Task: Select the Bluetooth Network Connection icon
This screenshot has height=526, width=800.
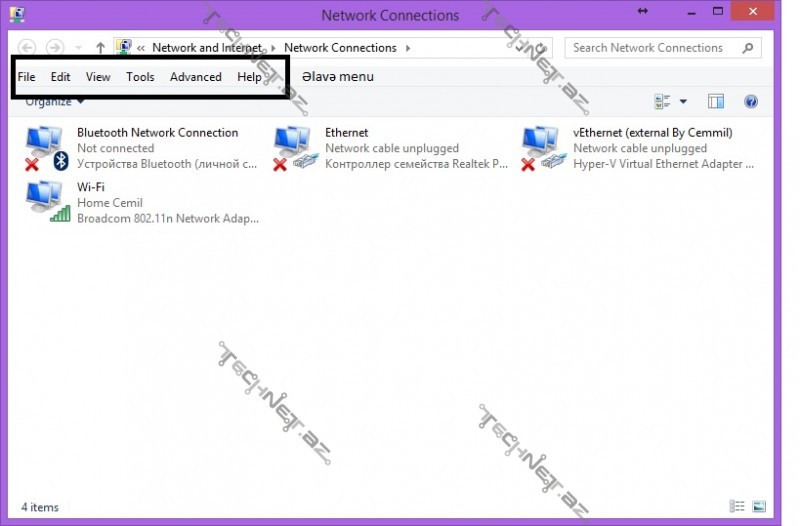Action: pyautogui.click(x=47, y=148)
